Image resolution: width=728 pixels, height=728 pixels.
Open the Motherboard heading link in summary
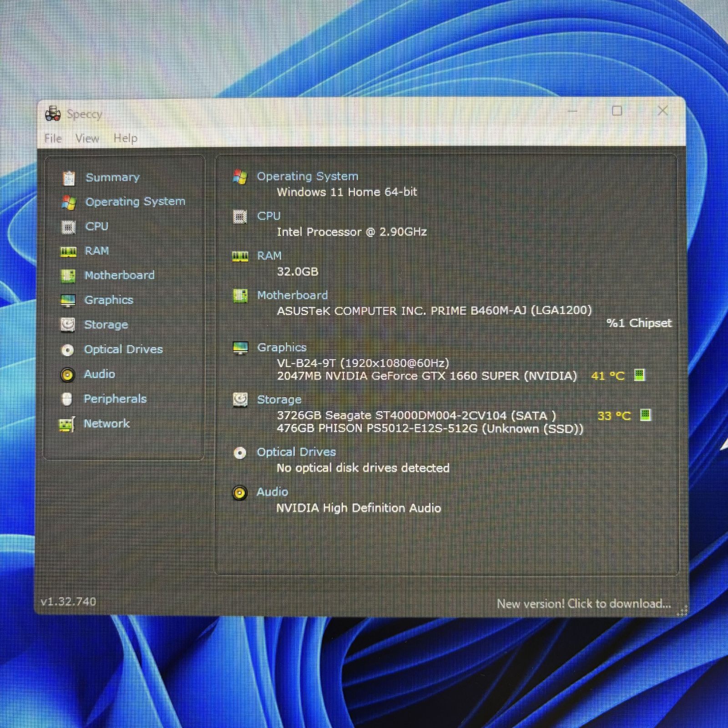[292, 295]
